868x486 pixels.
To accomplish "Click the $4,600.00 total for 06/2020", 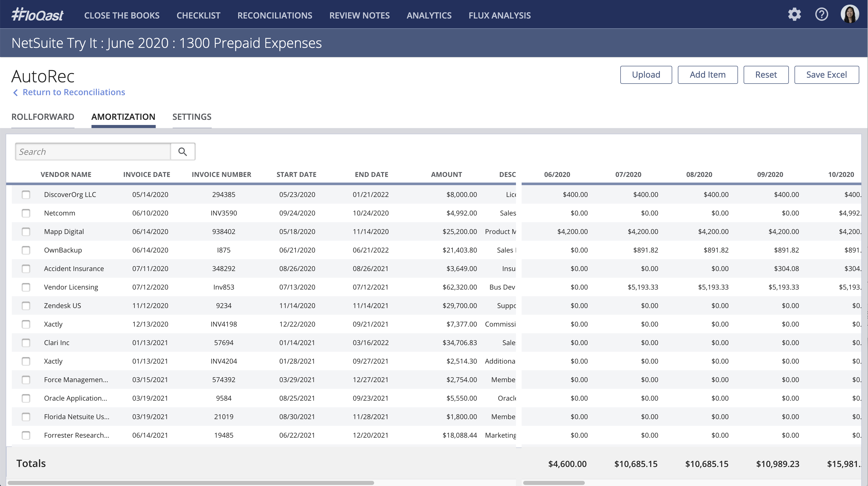I will 567,464.
